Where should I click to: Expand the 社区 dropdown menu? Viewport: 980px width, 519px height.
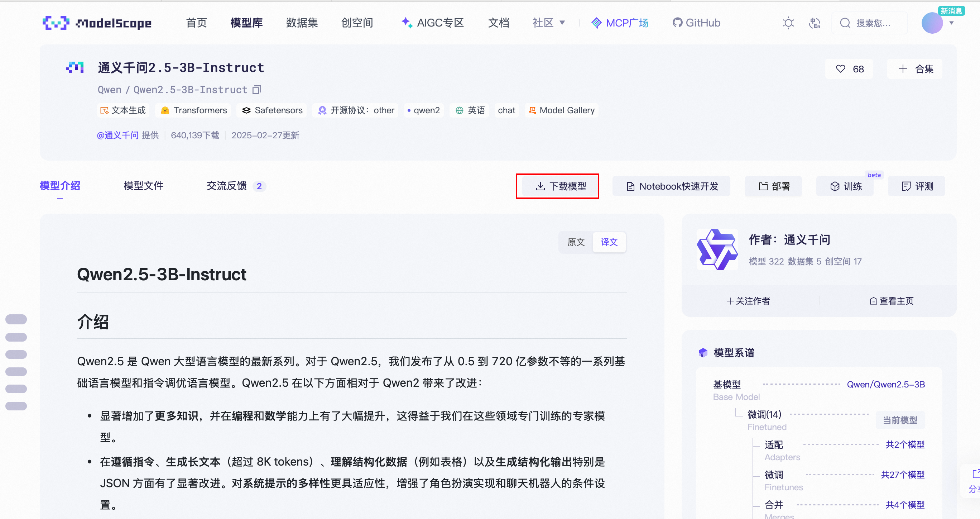coord(548,23)
